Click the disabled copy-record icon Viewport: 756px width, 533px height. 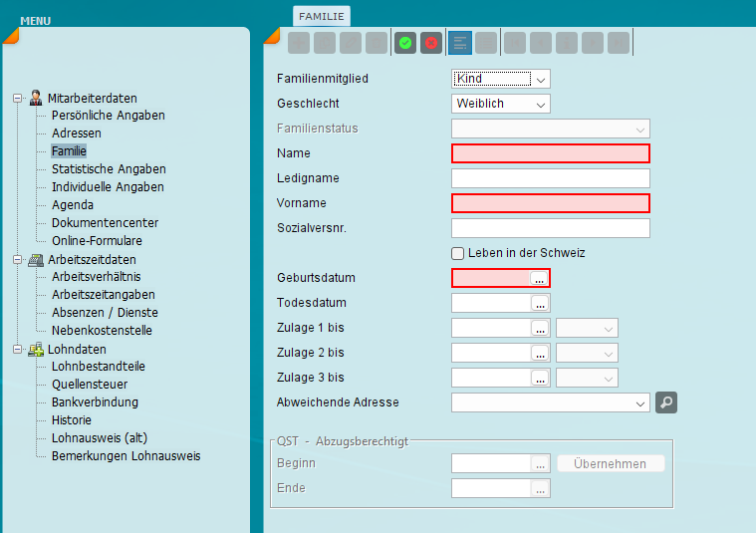(x=325, y=44)
